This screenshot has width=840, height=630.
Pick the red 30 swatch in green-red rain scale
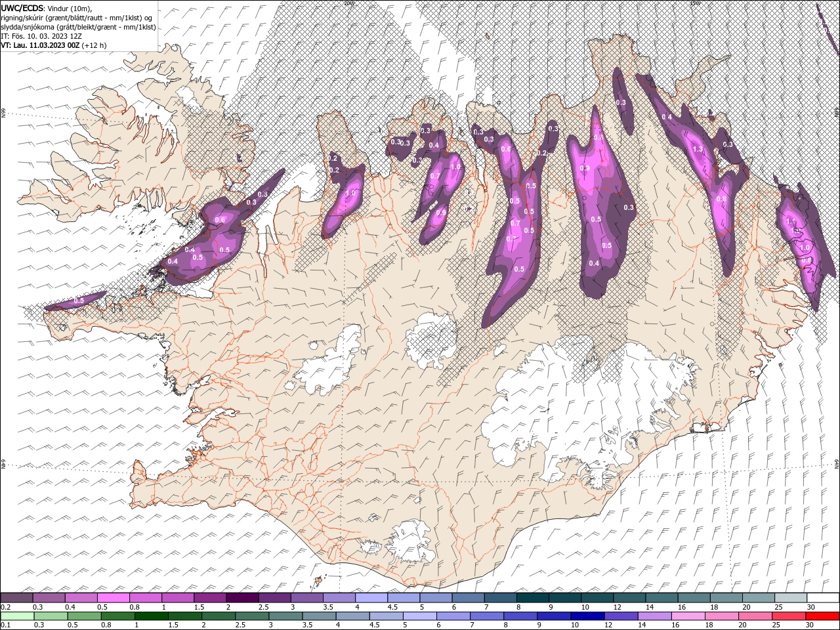point(822,616)
